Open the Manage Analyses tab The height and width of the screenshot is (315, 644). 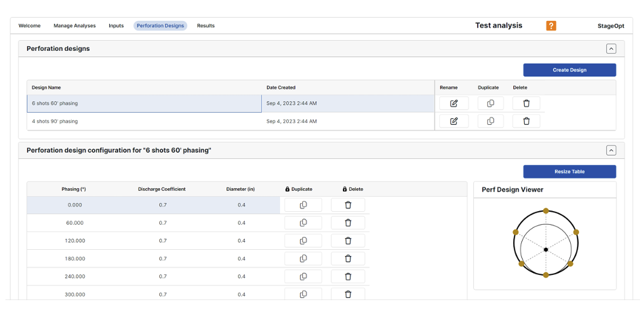pos(75,26)
